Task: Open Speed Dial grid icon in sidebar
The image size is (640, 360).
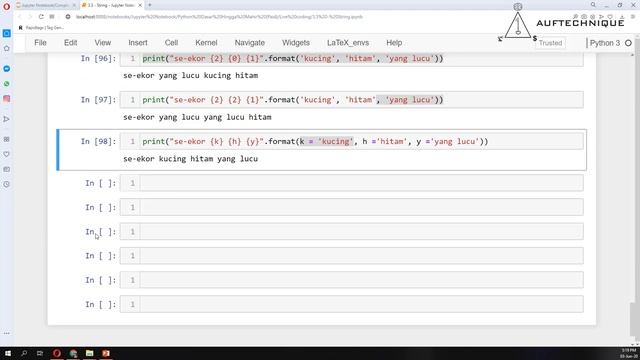Action: tap(7, 139)
